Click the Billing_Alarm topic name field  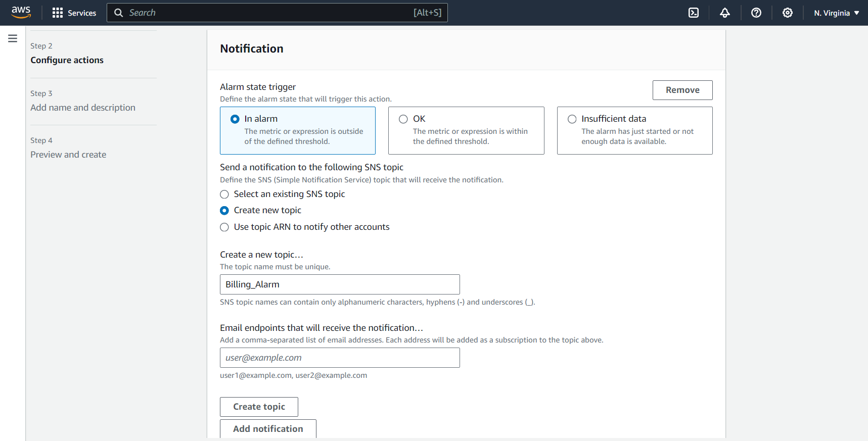pyautogui.click(x=340, y=284)
